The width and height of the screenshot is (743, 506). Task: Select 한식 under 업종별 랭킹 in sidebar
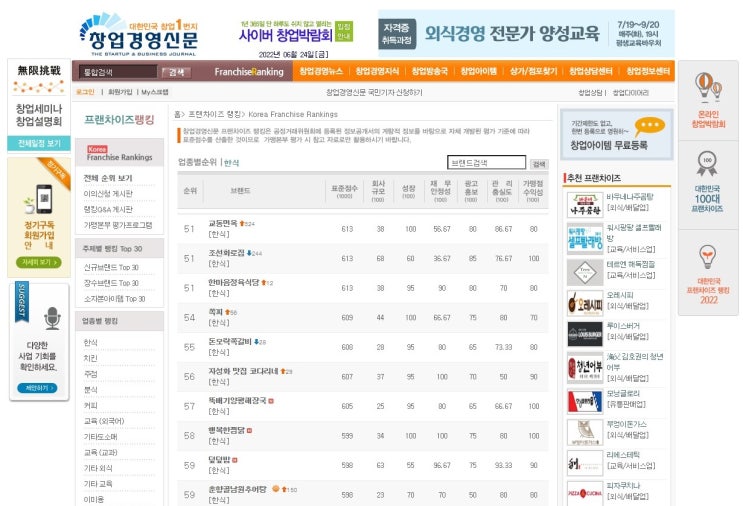pyautogui.click(x=91, y=343)
